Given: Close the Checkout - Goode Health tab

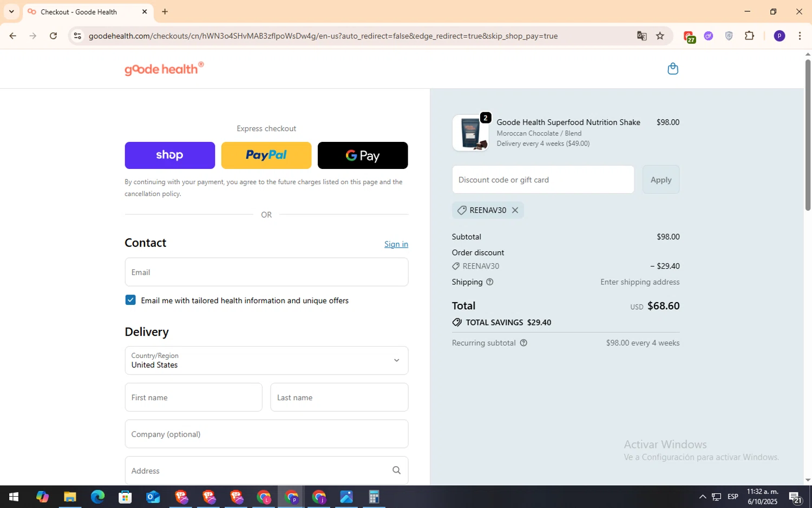Looking at the screenshot, I should [145, 11].
